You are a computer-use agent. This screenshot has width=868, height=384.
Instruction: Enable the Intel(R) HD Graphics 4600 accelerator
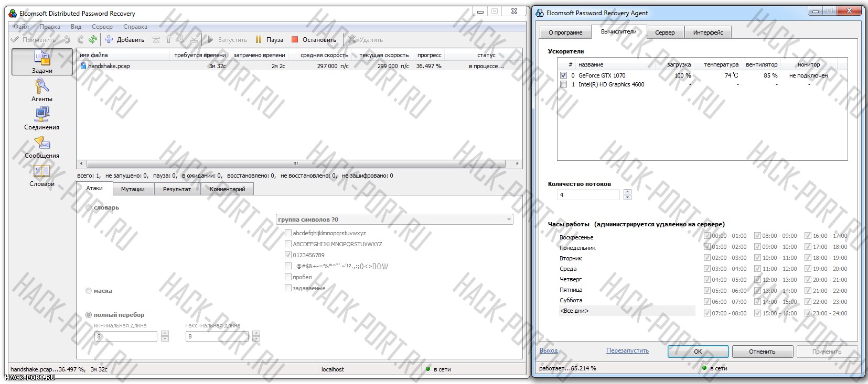(x=563, y=84)
